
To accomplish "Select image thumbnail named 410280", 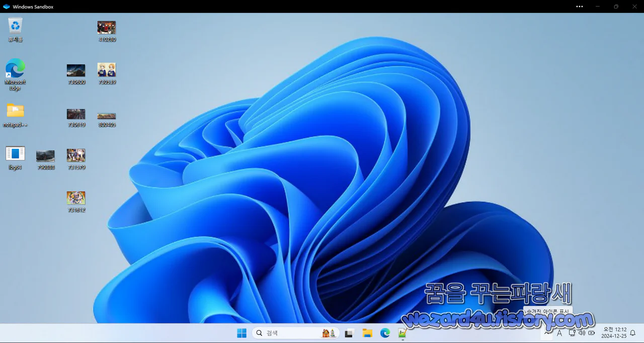I will click(x=107, y=31).
